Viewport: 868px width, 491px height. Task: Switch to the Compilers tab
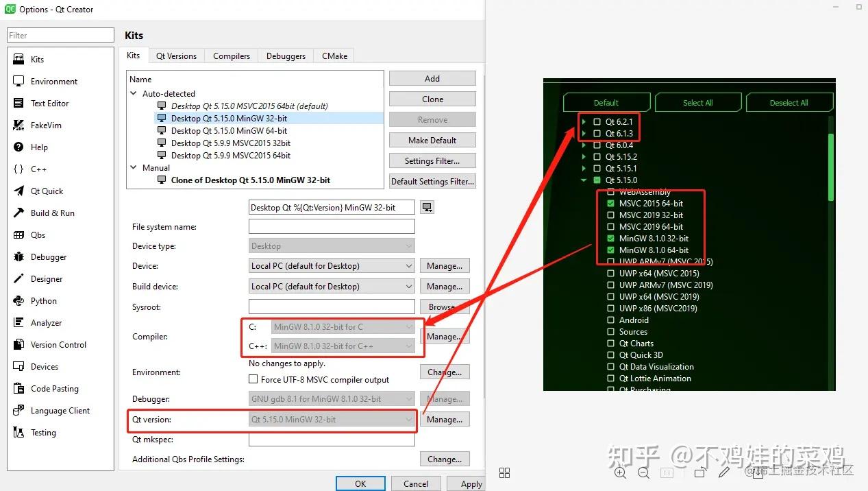231,56
